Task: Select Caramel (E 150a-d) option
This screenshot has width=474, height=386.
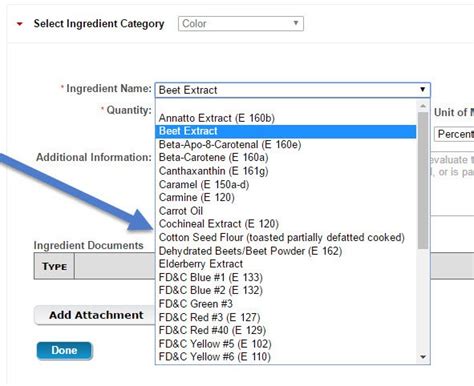Action: [x=286, y=184]
